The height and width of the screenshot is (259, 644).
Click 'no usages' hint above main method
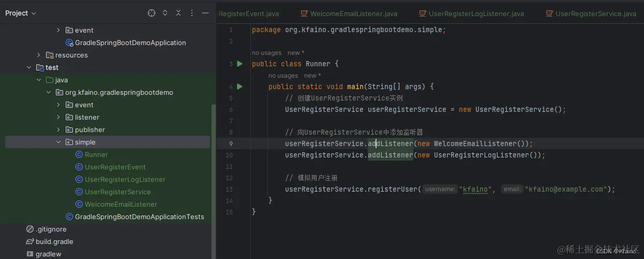click(283, 76)
